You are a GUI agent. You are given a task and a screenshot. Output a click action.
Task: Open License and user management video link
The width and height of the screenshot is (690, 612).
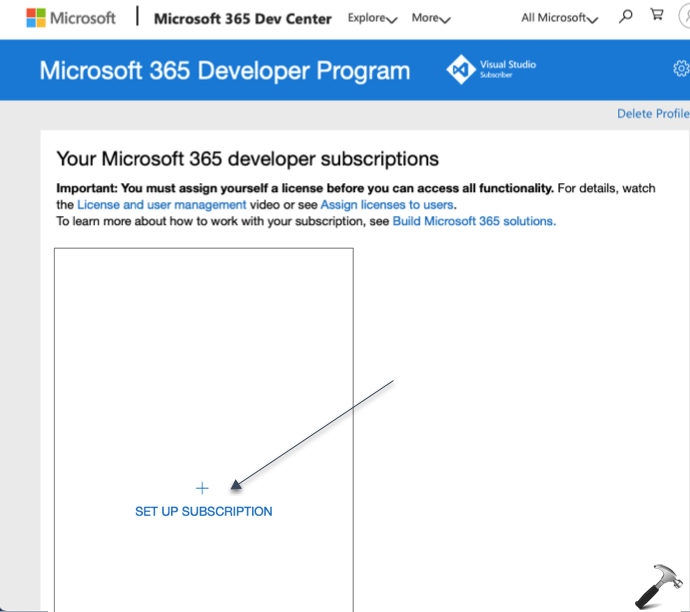coord(161,205)
